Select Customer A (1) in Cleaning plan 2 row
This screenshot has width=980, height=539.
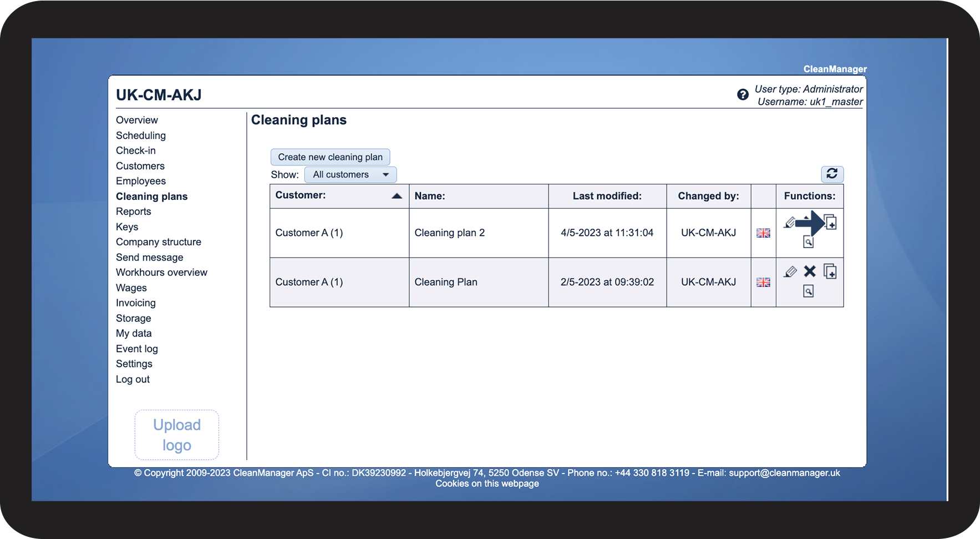tap(309, 233)
